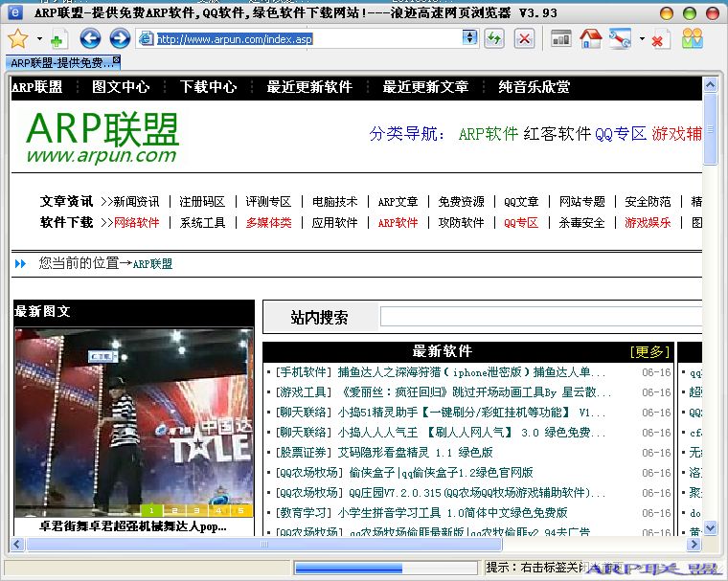
Task: Open 系统工具 download category
Action: pyautogui.click(x=202, y=223)
